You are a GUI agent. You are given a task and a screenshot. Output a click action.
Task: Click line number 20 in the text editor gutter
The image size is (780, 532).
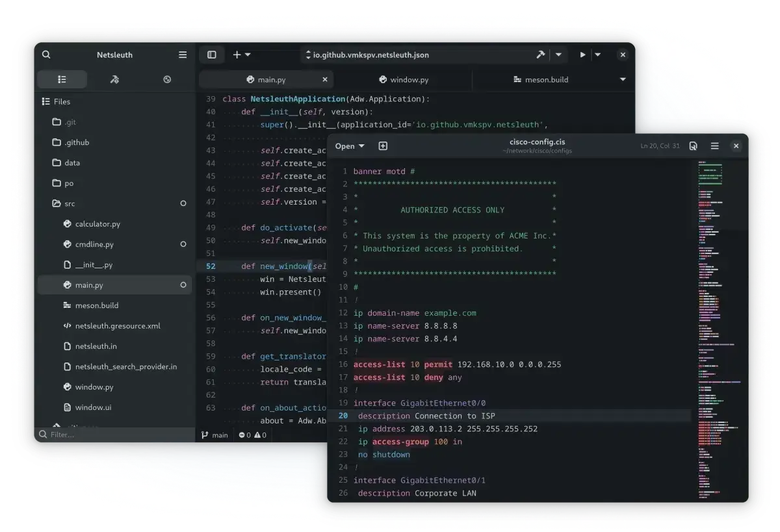tap(343, 416)
